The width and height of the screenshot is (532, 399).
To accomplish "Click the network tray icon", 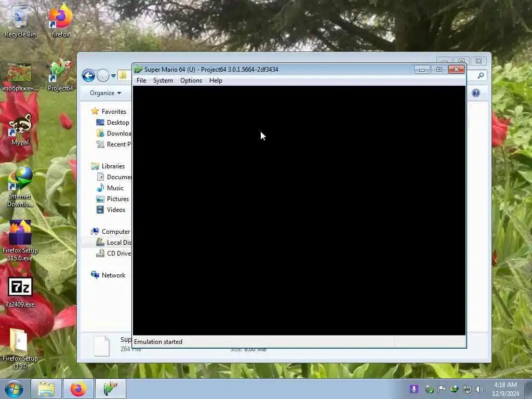I will 467,389.
